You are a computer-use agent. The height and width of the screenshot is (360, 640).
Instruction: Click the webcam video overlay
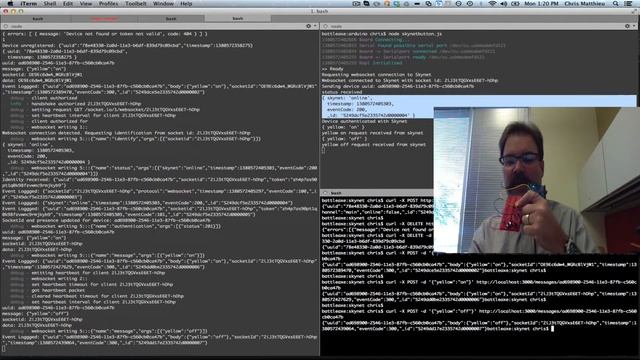pos(537,180)
